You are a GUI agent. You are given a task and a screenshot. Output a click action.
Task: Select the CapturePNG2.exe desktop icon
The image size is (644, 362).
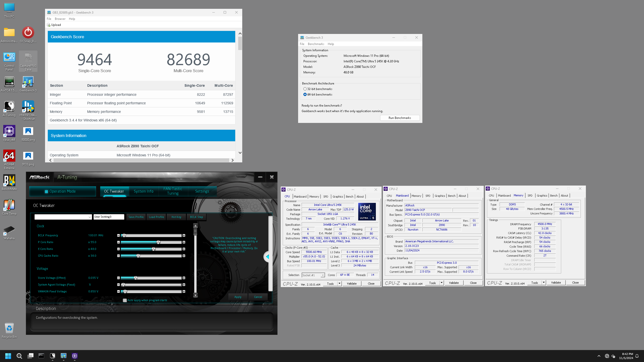click(x=28, y=62)
